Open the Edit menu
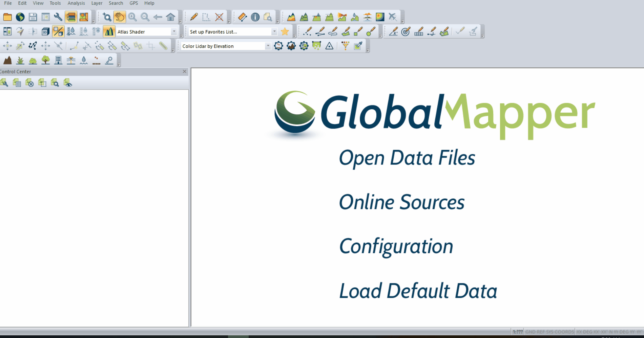The image size is (644, 338). point(22,3)
